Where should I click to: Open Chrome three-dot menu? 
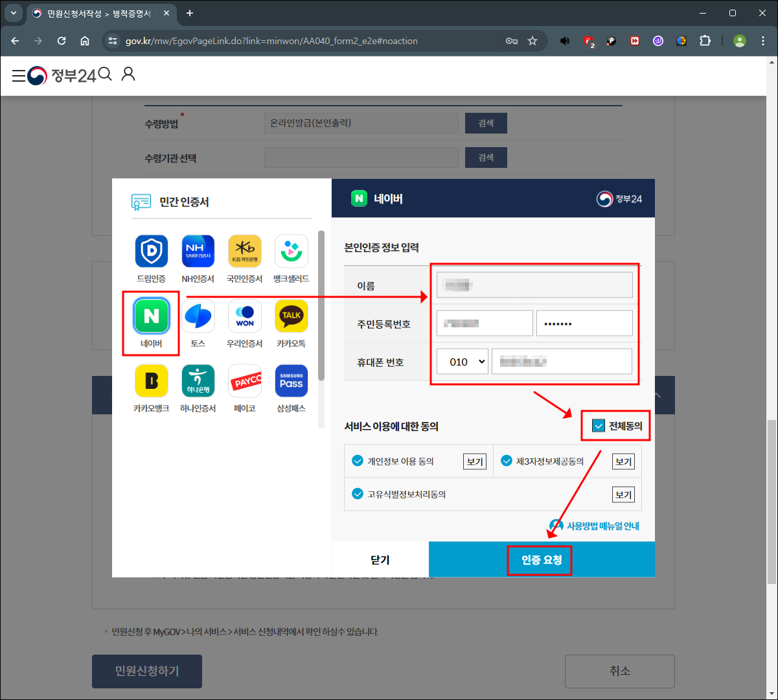[763, 41]
